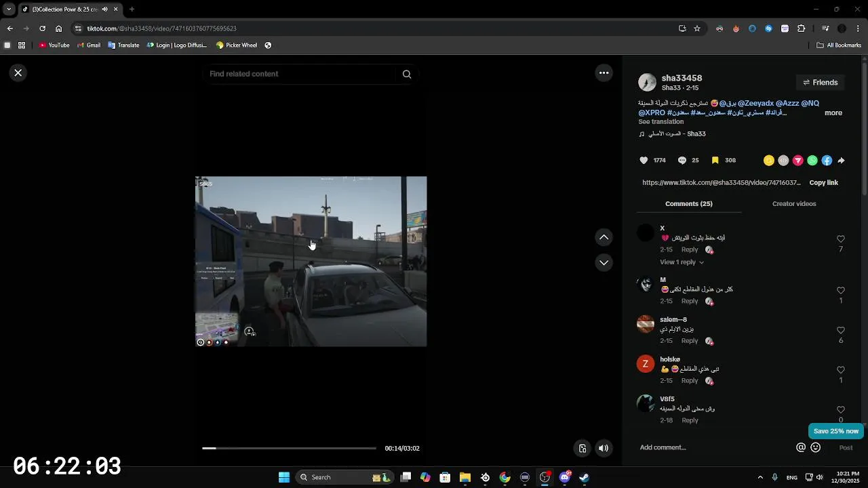Go to the next video with down arrow
The height and width of the screenshot is (488, 868).
[604, 262]
